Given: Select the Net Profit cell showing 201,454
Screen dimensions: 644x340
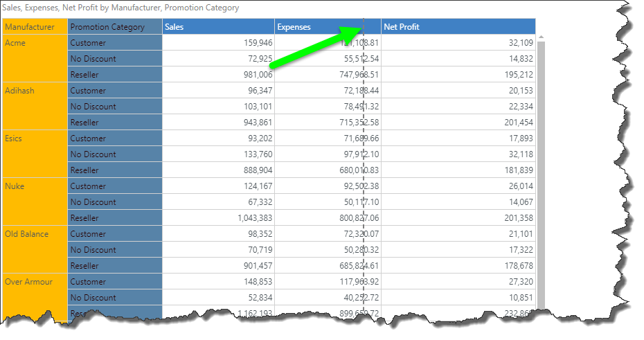Looking at the screenshot, I should (458, 123).
